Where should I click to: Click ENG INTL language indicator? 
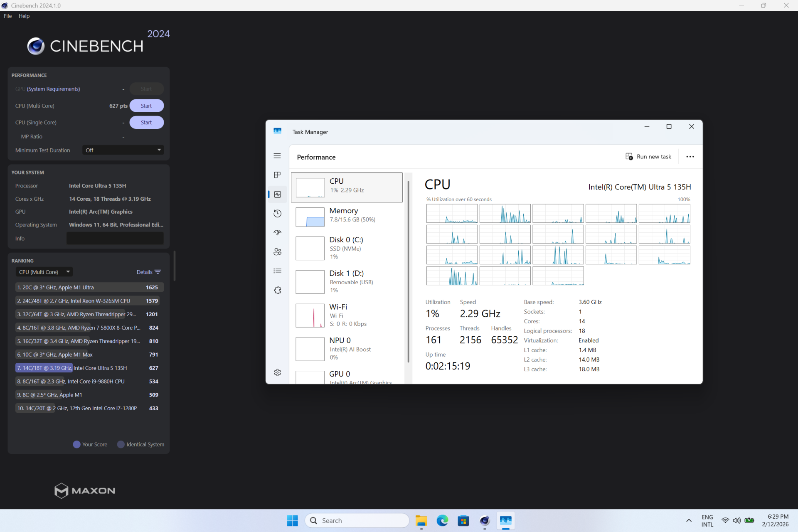pyautogui.click(x=707, y=520)
